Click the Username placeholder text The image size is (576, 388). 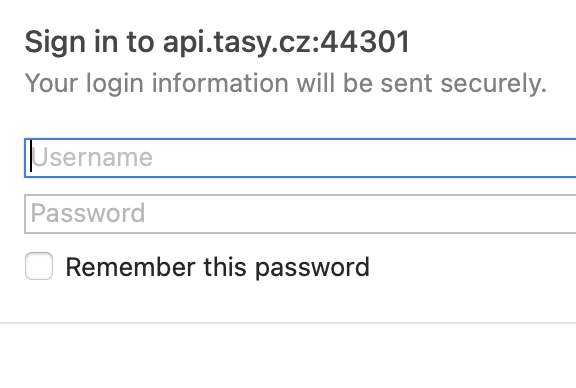click(92, 158)
